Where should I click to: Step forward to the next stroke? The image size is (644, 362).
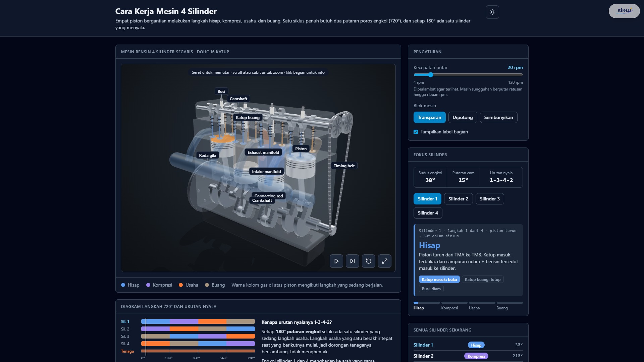352,261
